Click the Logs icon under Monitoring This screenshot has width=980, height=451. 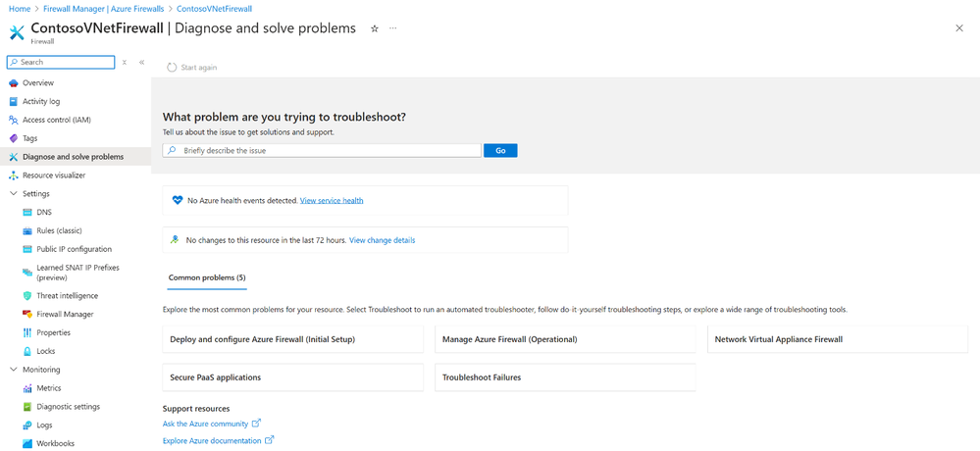tap(26, 426)
